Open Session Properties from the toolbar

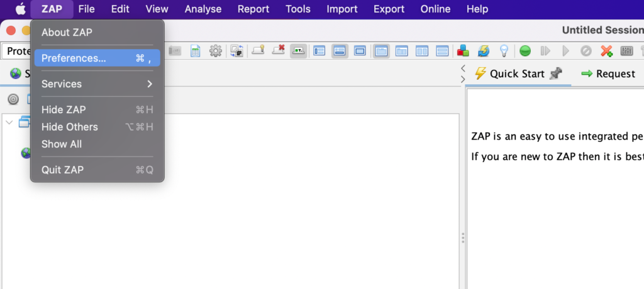[x=196, y=51]
